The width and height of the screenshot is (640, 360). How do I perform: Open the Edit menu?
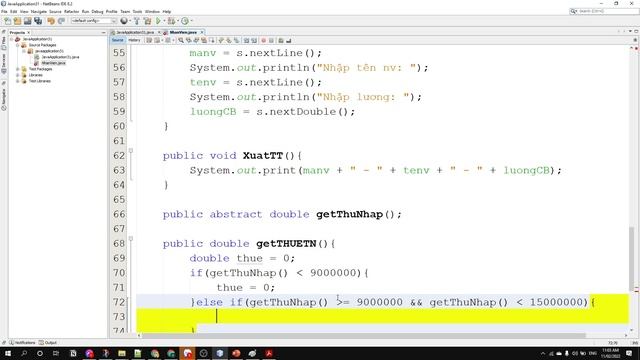[x=13, y=11]
